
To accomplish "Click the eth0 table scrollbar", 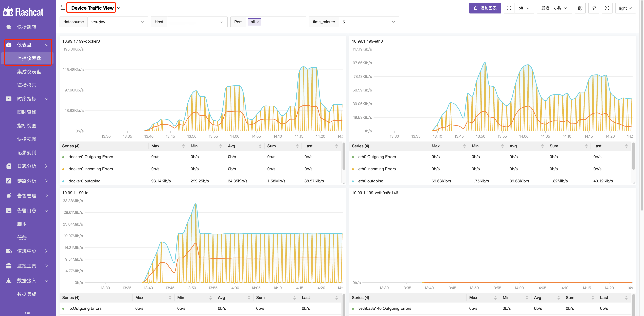I will [633, 156].
